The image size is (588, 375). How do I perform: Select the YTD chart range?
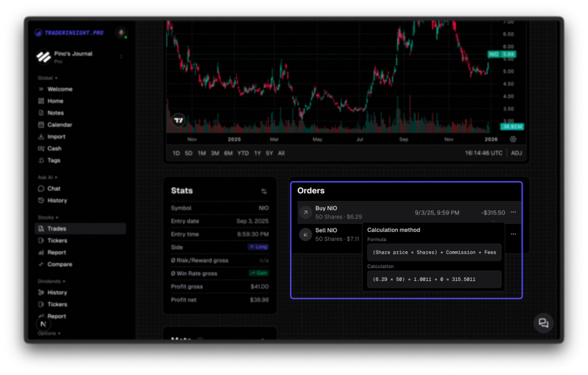[243, 153]
